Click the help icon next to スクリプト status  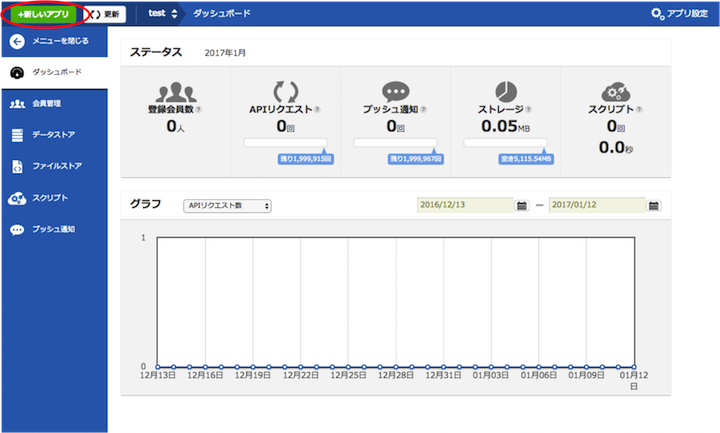click(x=639, y=110)
